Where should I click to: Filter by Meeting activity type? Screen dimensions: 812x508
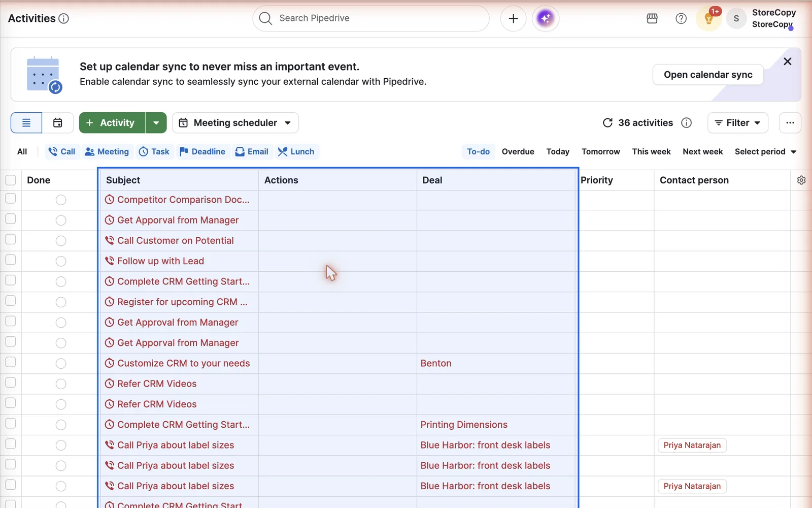coord(107,151)
